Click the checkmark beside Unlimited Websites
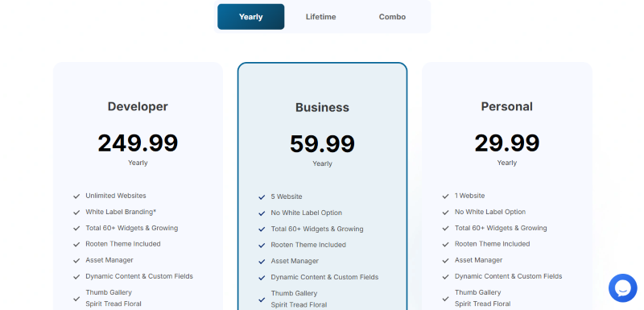The image size is (644, 310). pyautogui.click(x=76, y=196)
